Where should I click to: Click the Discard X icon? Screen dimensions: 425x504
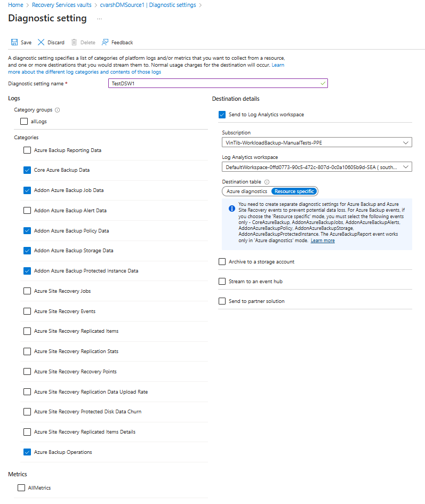41,42
